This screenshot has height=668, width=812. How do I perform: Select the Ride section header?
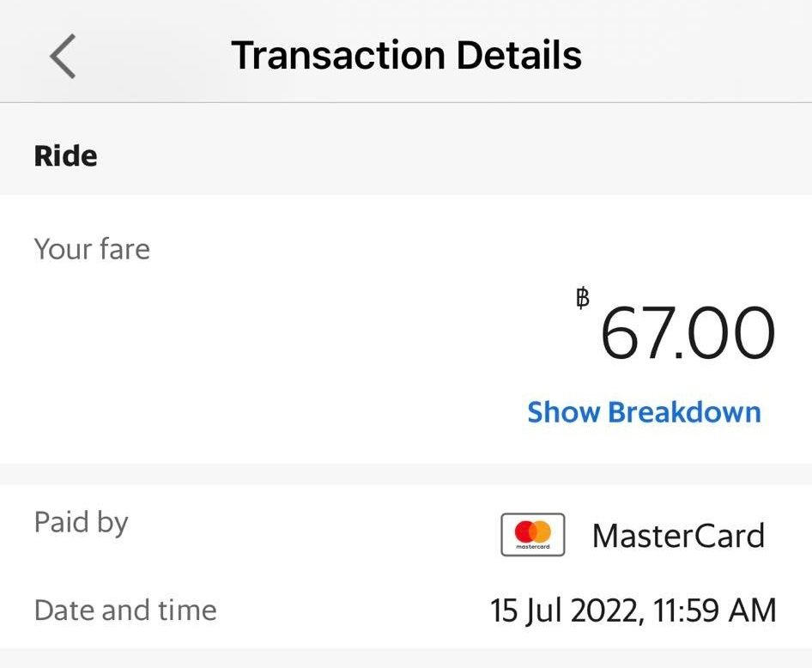[x=65, y=156]
